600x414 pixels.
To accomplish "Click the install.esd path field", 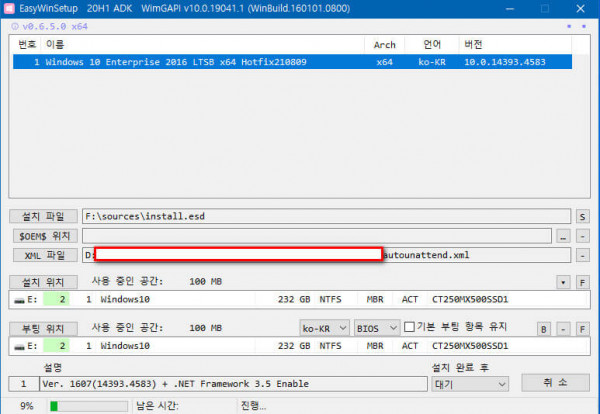I will point(326,216).
